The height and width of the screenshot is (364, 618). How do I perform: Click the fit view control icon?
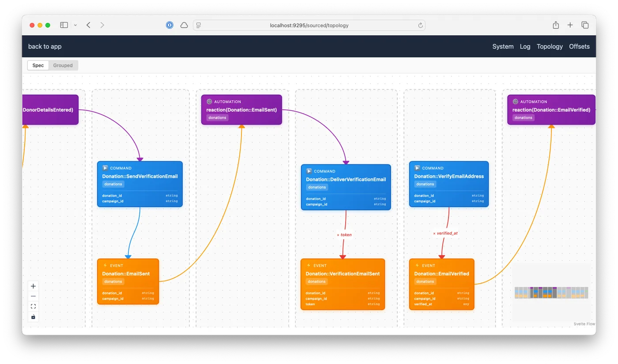pyautogui.click(x=33, y=306)
